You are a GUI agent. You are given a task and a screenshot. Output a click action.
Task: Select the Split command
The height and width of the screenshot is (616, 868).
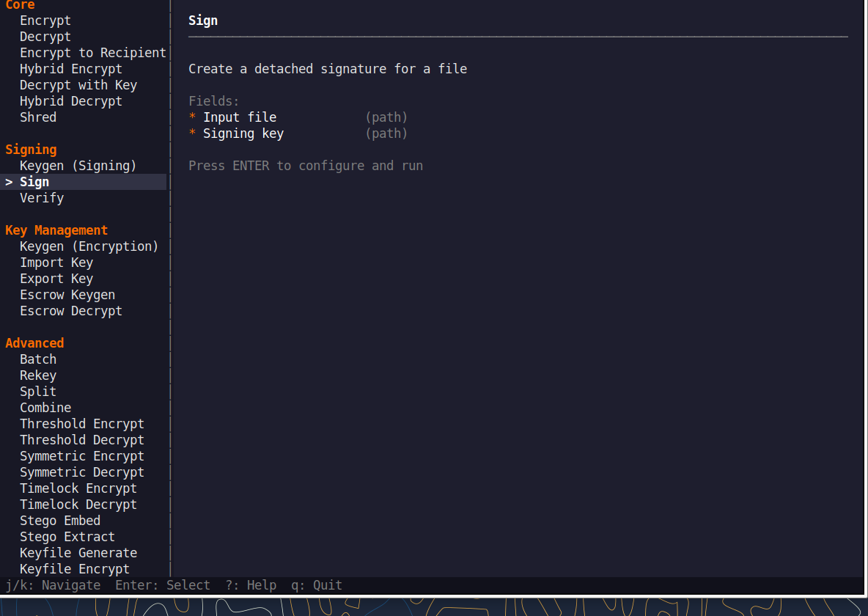(38, 391)
